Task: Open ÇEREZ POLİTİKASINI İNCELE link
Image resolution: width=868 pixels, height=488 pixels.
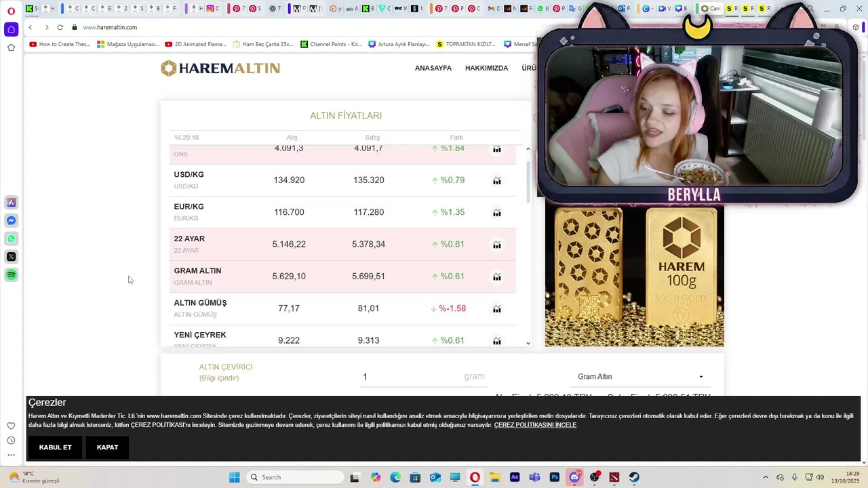Action: (535, 425)
